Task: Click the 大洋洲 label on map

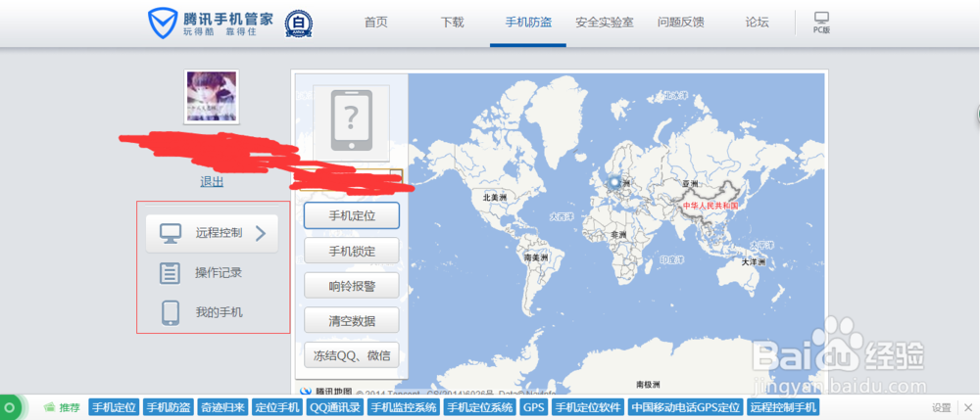Action: 753,262
